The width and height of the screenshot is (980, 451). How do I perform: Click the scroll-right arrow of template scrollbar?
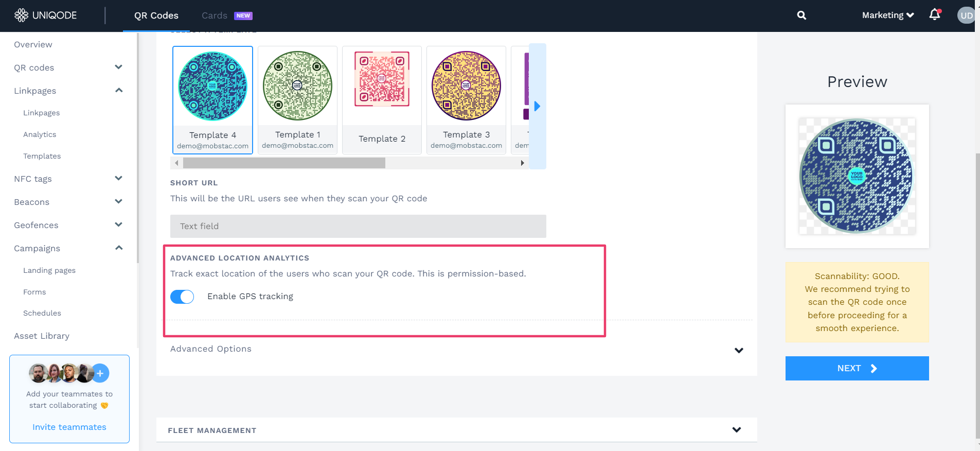click(x=522, y=163)
